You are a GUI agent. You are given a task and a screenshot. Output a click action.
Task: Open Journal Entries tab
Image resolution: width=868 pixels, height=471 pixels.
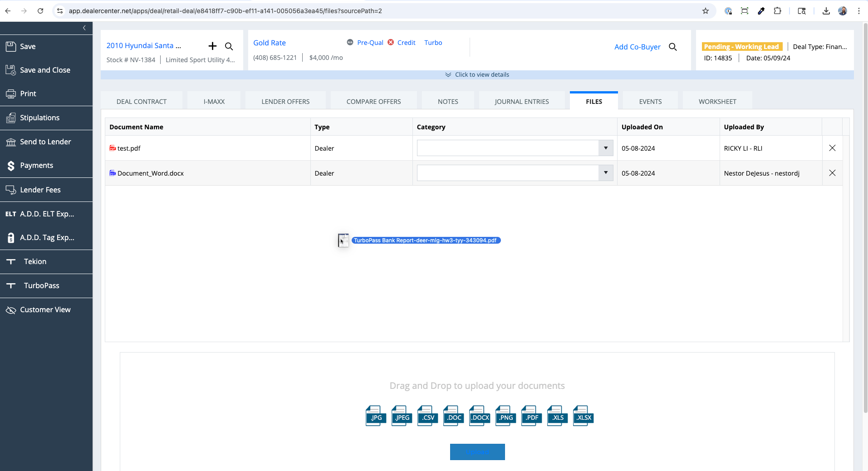[x=522, y=101]
